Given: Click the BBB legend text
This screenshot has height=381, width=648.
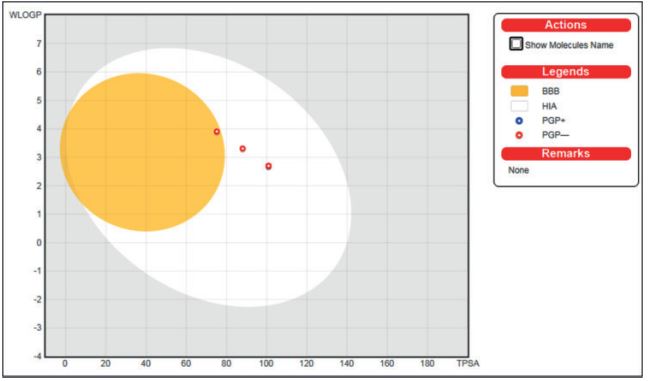Looking at the screenshot, I should 550,91.
